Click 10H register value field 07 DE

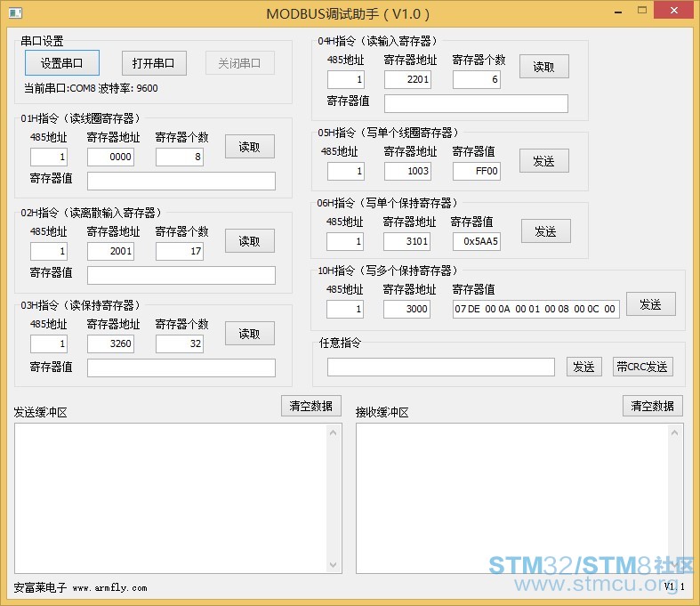[x=536, y=309]
